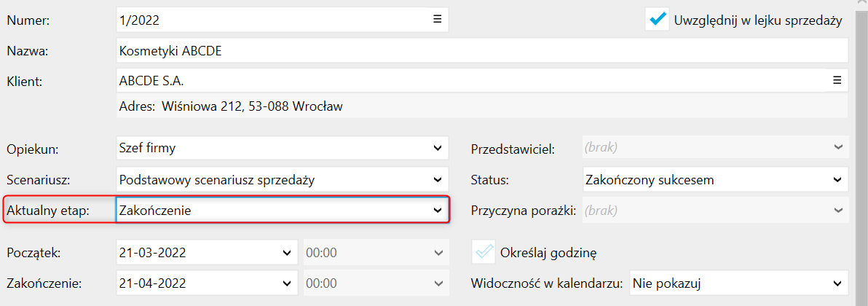Toggle 'Uwzględnij w lejku sprzedaży' checkbox
Image resolution: width=868 pixels, height=306 pixels.
[658, 20]
